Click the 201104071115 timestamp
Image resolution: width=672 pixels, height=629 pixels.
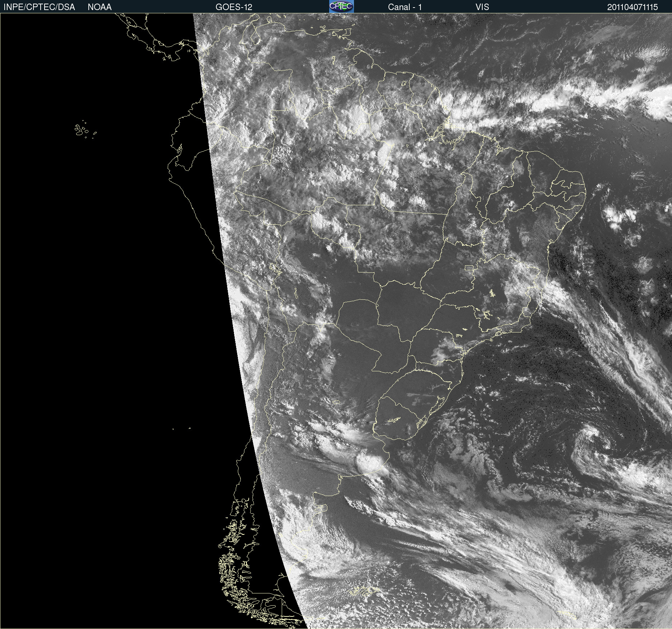tap(632, 7)
